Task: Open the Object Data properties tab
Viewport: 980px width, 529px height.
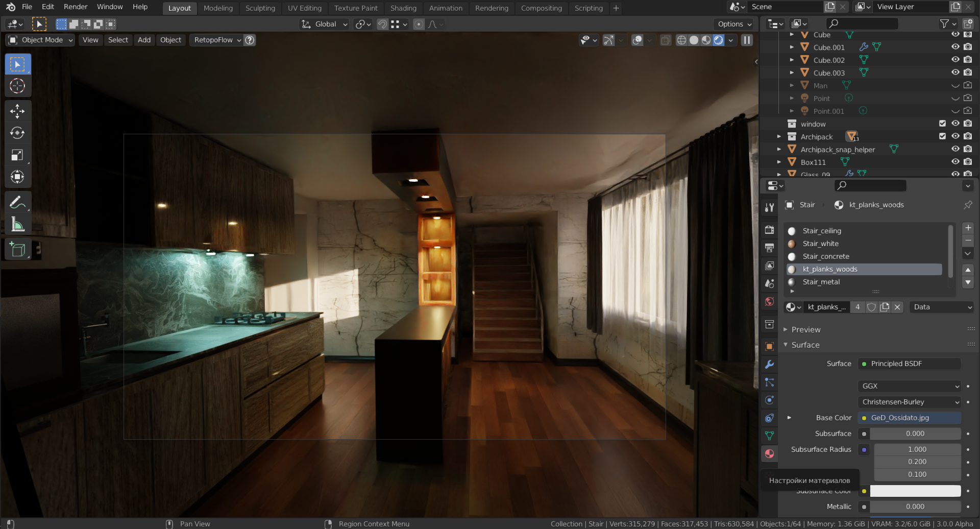Action: 769,436
